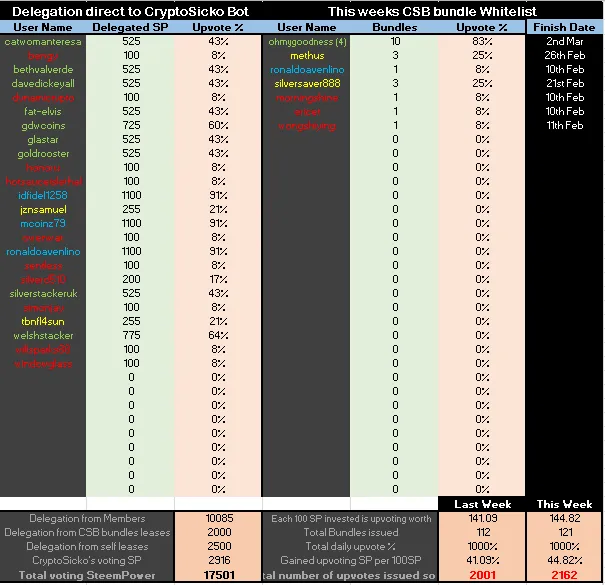This screenshot has width=605, height=585.
Task: Select the 'welshstacker' username cell
Action: [43, 336]
